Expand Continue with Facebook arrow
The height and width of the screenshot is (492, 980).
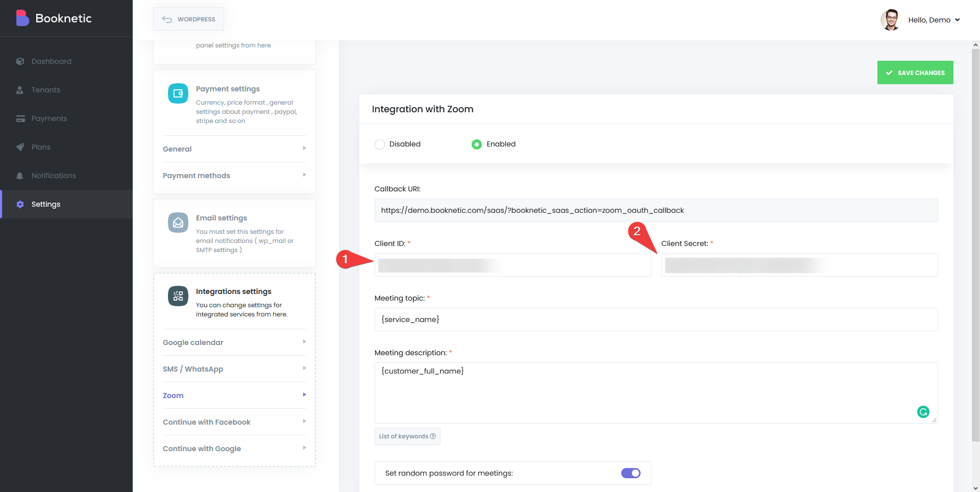pos(304,421)
